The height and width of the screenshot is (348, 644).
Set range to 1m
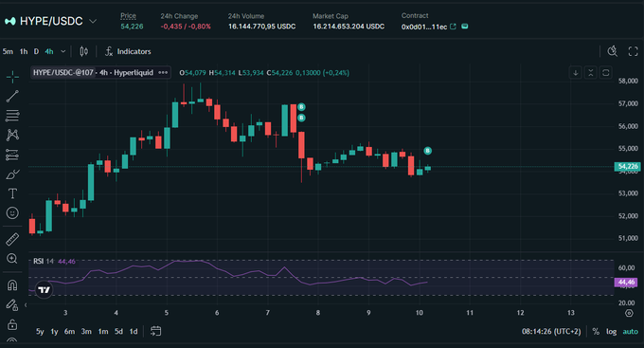(103, 332)
